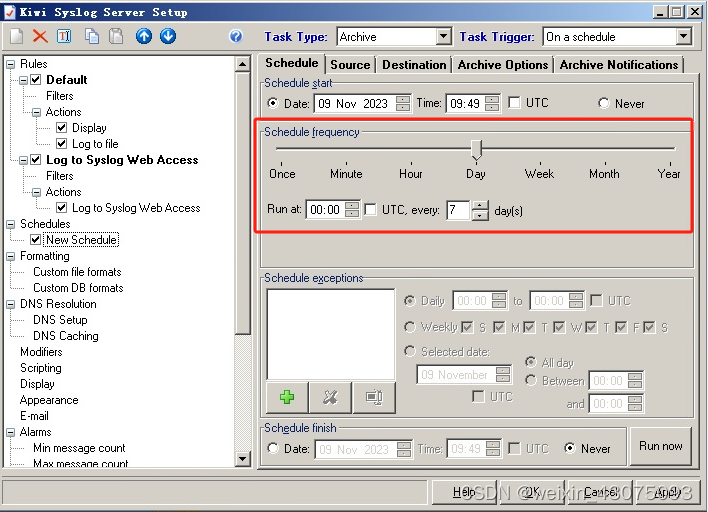Click tree scrollbar down arrow
Viewport: 708px width, 512px height.
(x=242, y=459)
